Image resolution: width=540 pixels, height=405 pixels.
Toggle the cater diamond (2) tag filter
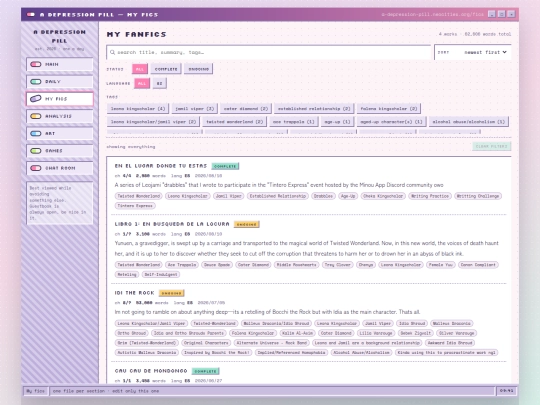pyautogui.click(x=246, y=108)
